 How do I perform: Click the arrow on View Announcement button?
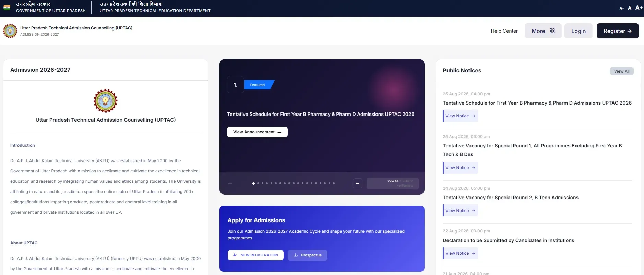click(x=279, y=132)
